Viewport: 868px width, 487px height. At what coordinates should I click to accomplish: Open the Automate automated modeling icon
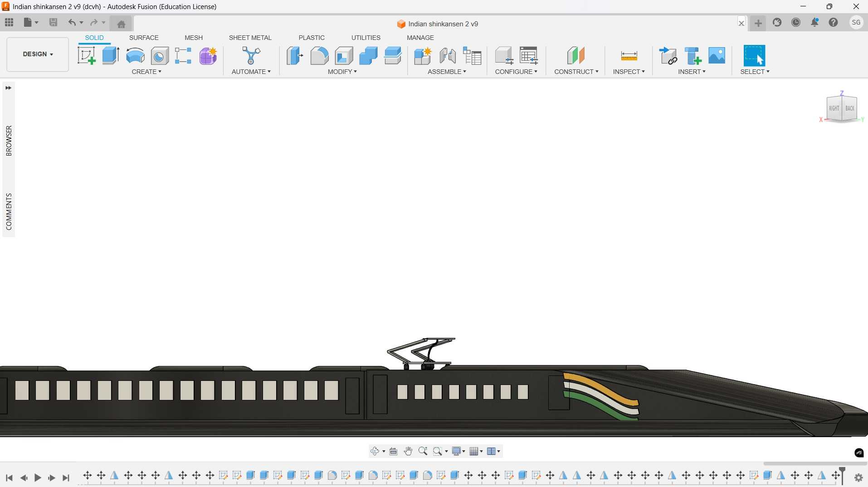tap(251, 56)
